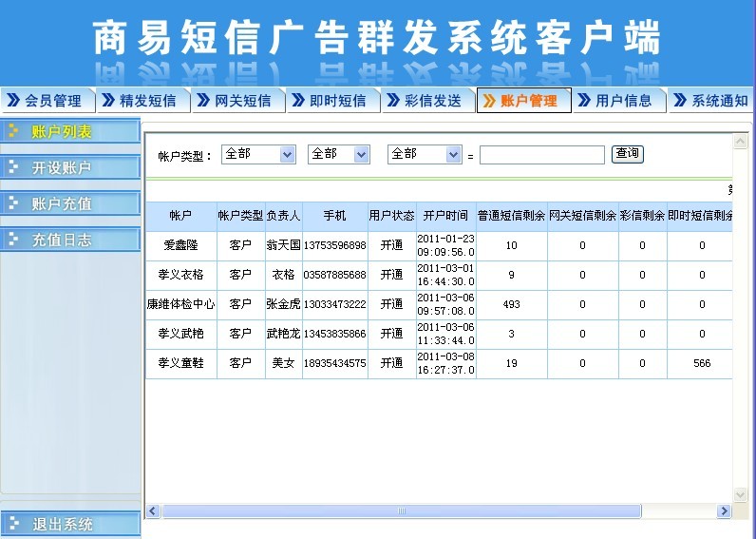Click the 充值日志 sidebar bullet icon
This screenshot has height=539, width=756.
13,240
